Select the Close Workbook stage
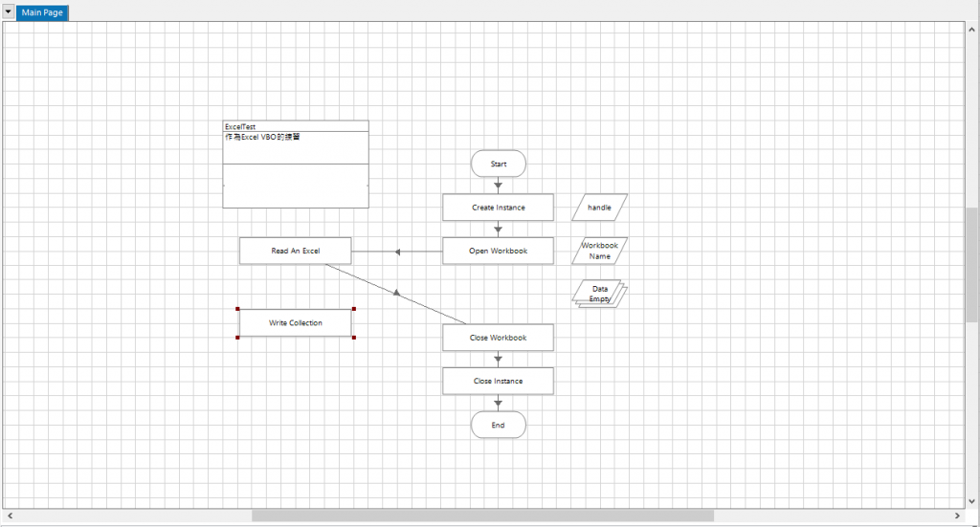Viewport: 980px width, 527px height. point(498,338)
